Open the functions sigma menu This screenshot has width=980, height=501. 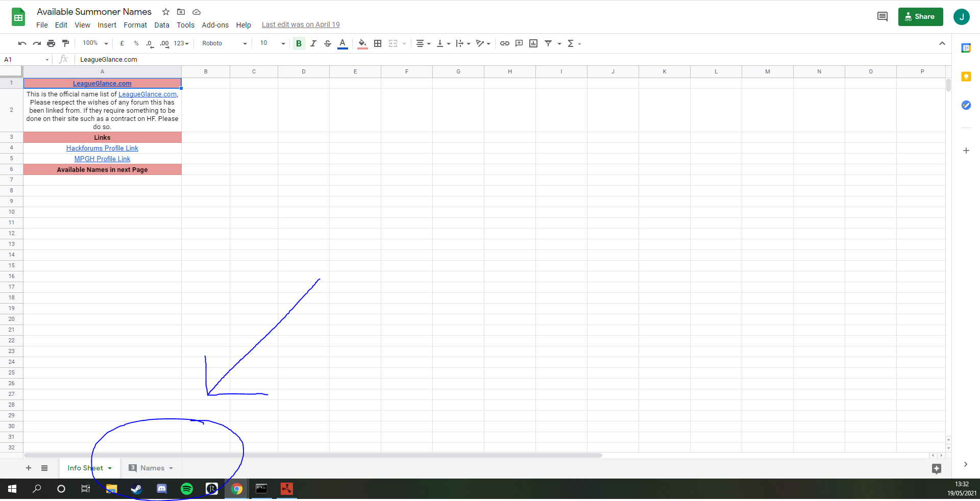574,43
